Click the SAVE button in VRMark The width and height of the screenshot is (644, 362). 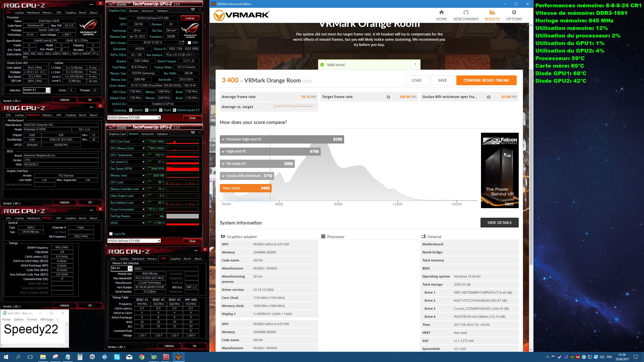coord(442,80)
